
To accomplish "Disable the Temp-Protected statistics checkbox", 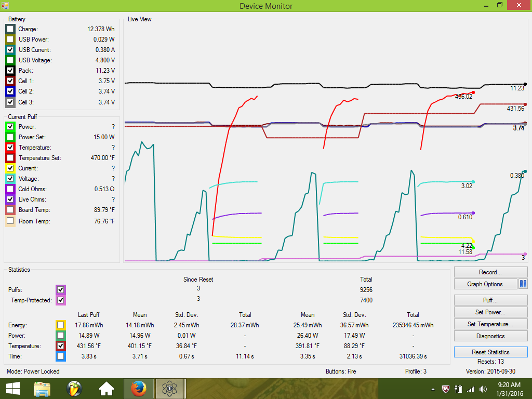I will 61,300.
